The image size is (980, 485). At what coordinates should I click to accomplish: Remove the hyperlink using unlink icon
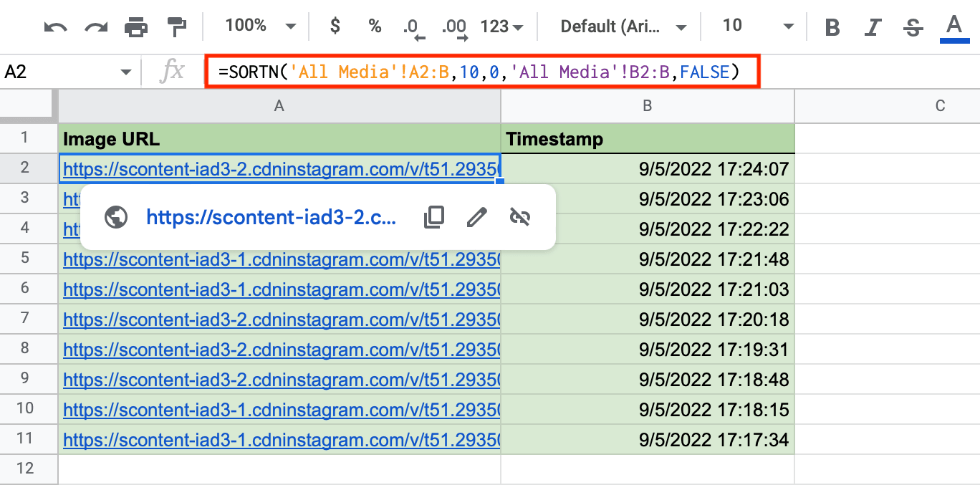click(521, 216)
